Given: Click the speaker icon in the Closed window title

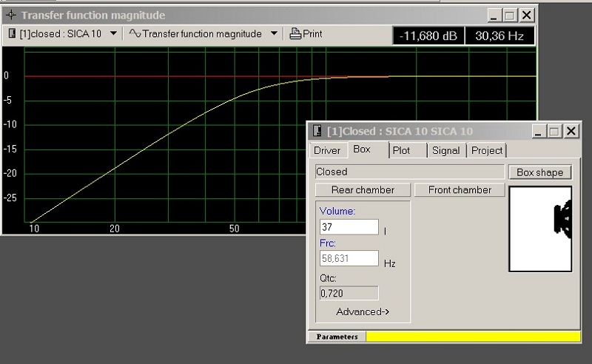Looking at the screenshot, I should click(317, 131).
